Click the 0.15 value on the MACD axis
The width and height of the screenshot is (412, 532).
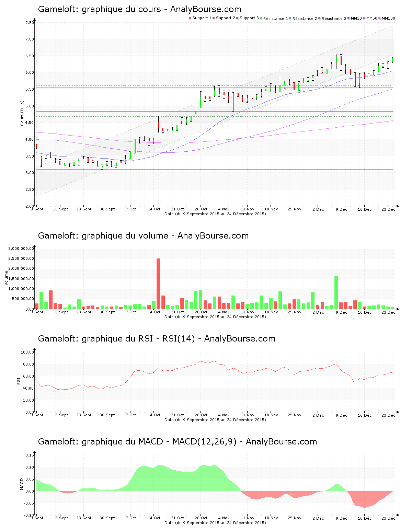click(30, 455)
